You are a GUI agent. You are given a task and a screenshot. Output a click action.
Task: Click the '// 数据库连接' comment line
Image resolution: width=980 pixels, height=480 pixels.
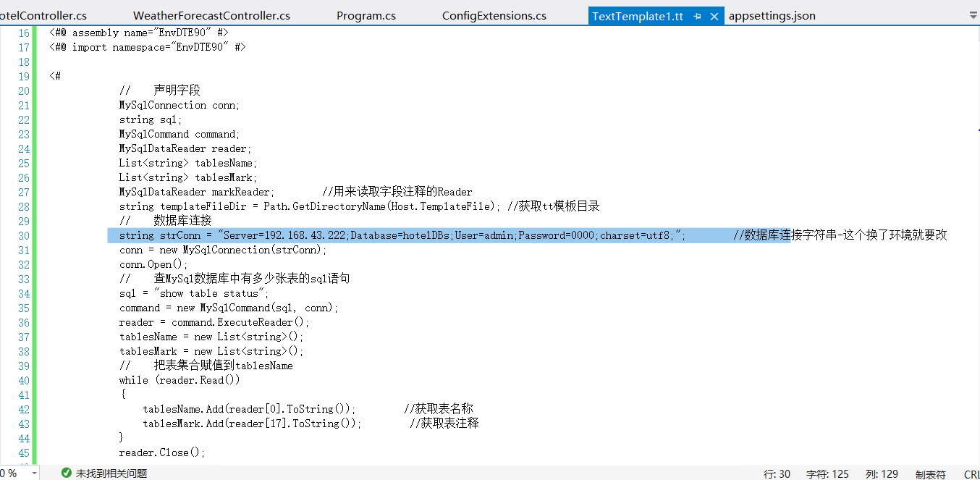click(166, 221)
